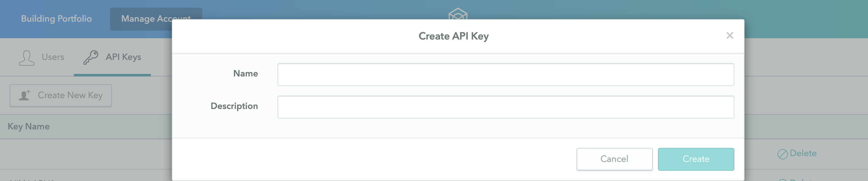The image size is (868, 181).
Task: Click the Delete link in the first row
Action: [x=803, y=153]
